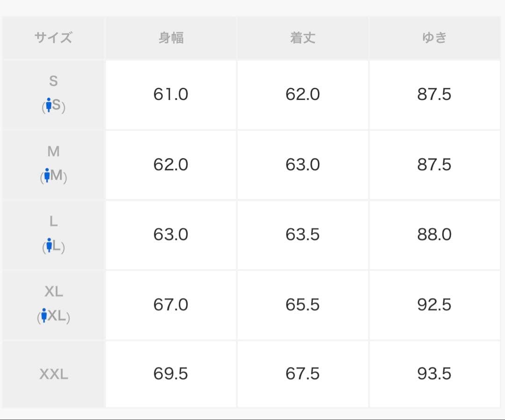
Task: Click the 着丈 column header
Action: coord(303,38)
